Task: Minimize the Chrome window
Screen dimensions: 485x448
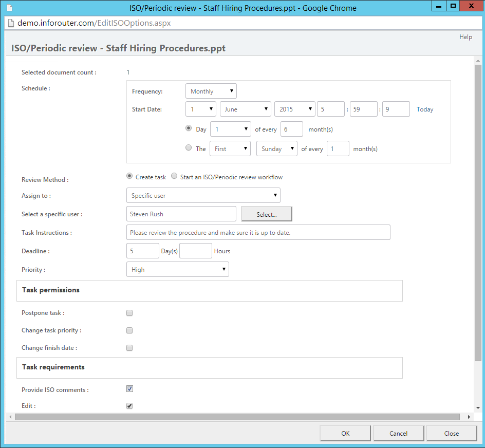Action: tap(439, 6)
